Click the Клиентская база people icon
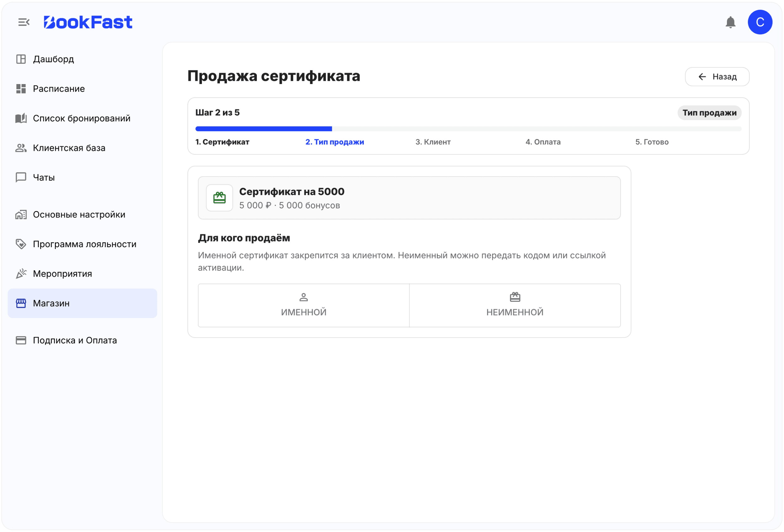 click(x=21, y=148)
